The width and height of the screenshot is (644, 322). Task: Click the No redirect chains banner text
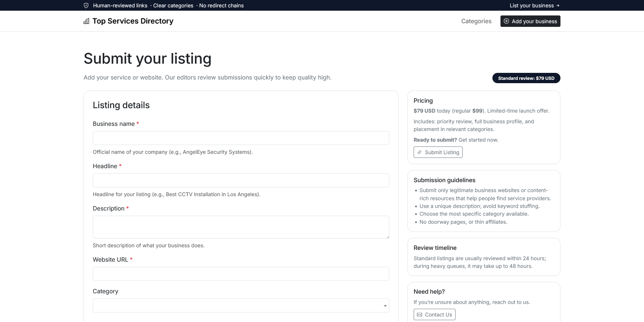point(222,6)
